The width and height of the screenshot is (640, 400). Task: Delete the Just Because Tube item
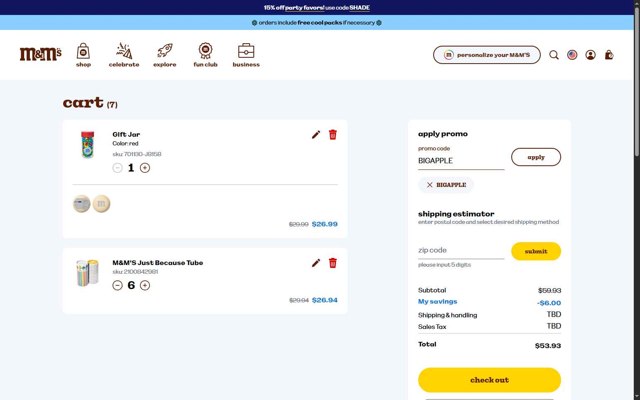coord(333,263)
